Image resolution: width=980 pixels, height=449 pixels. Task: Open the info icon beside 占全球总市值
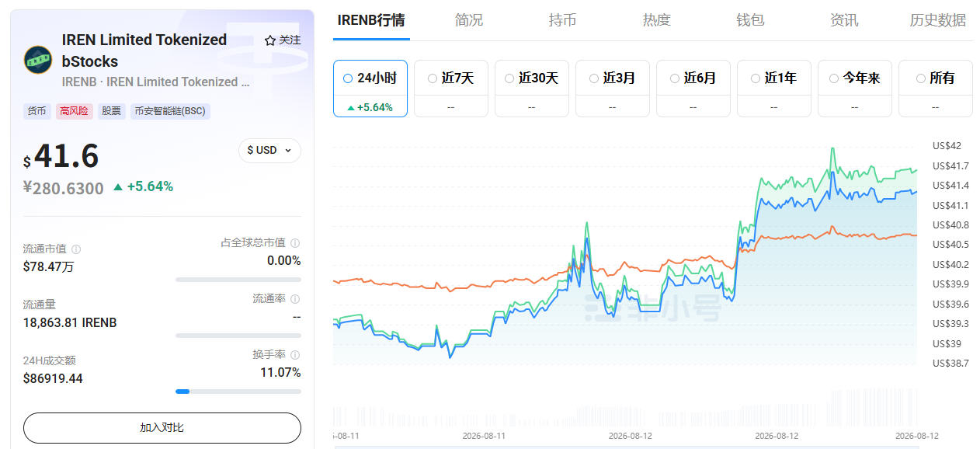tap(295, 243)
